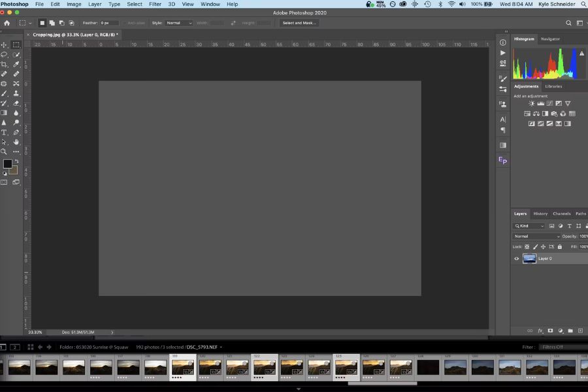588x392 pixels.
Task: Select the Dodge tool
Action: (16, 123)
